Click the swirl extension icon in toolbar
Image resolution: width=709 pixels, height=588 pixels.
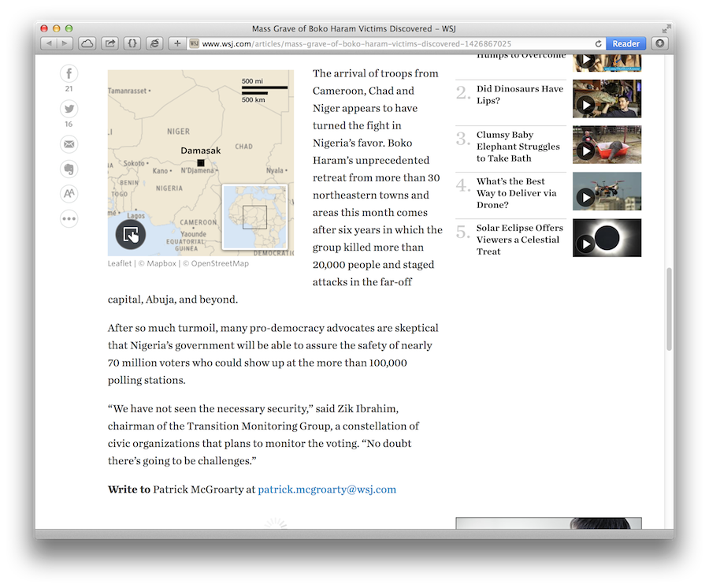pyautogui.click(x=154, y=43)
